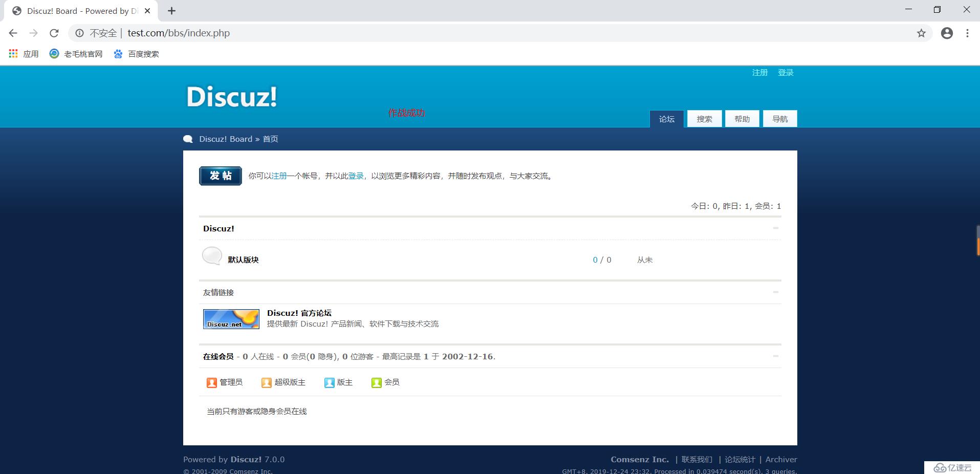
Task: Open the Discuz! 官方论坛 link
Action: pyautogui.click(x=299, y=313)
